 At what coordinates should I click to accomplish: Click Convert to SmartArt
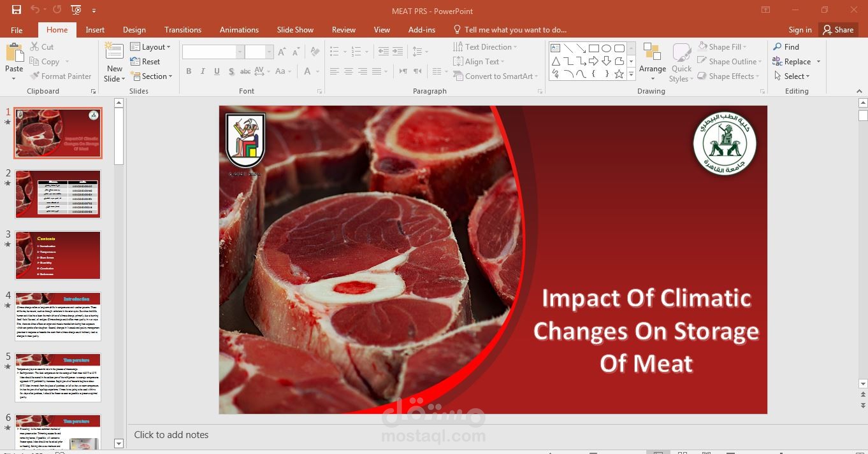[496, 76]
